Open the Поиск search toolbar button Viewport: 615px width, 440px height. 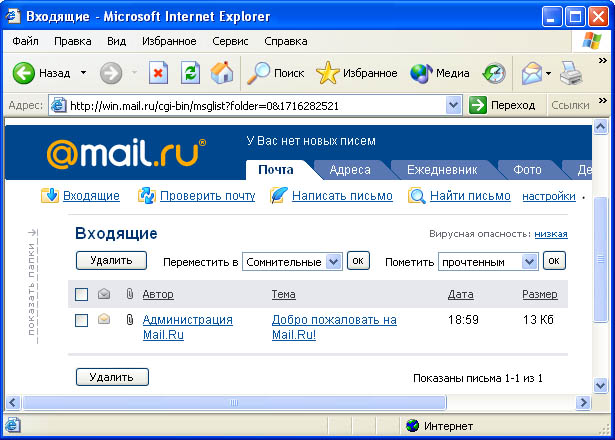coord(276,73)
